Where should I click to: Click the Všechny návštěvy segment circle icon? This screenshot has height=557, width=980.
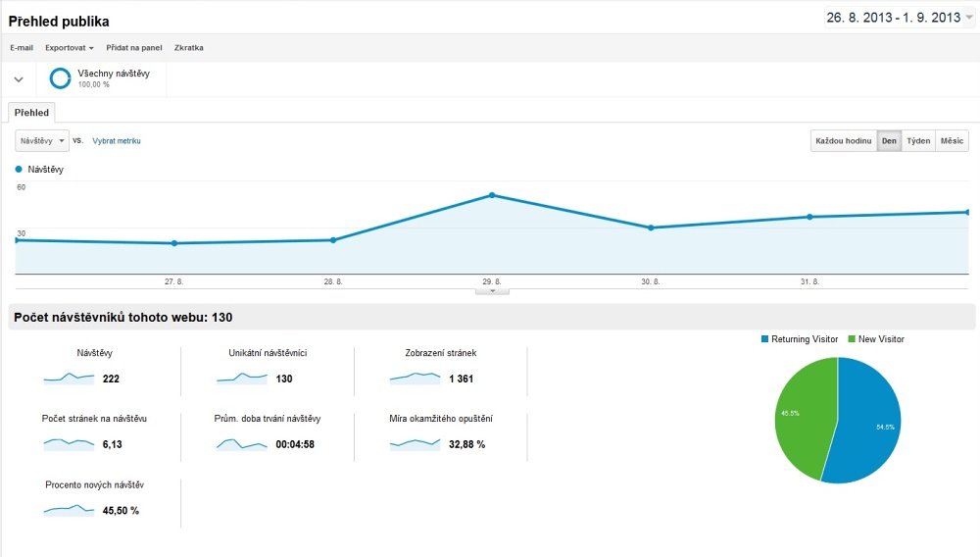tap(60, 78)
